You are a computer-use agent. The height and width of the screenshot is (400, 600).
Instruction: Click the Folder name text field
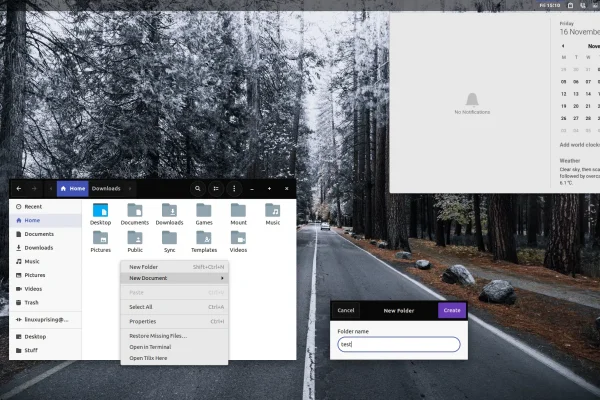398,345
